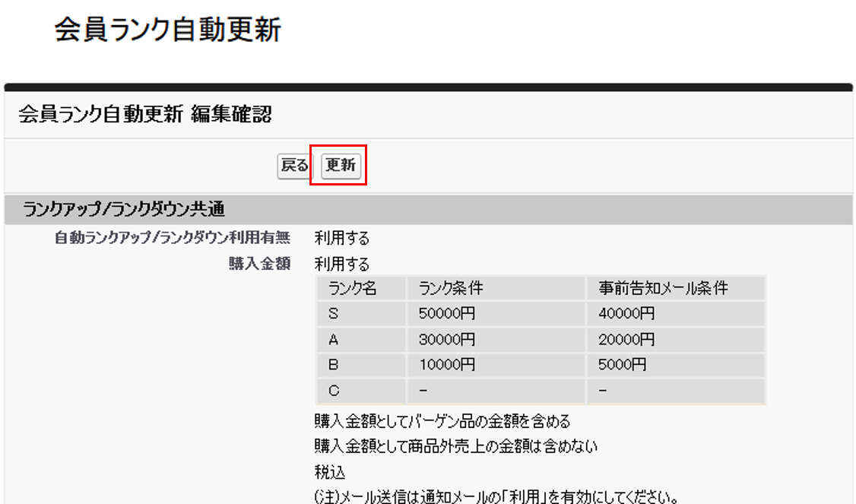Click the 更新 button
856x504 pixels.
tap(341, 166)
